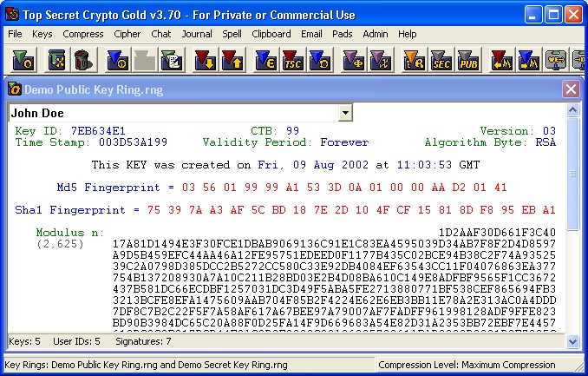Open the Keys menu
Screen dimensions: 588x376
coord(42,34)
